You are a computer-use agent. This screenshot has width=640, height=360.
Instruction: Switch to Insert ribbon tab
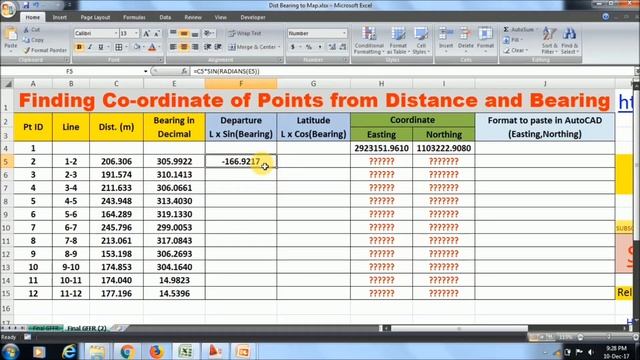pyautogui.click(x=60, y=18)
